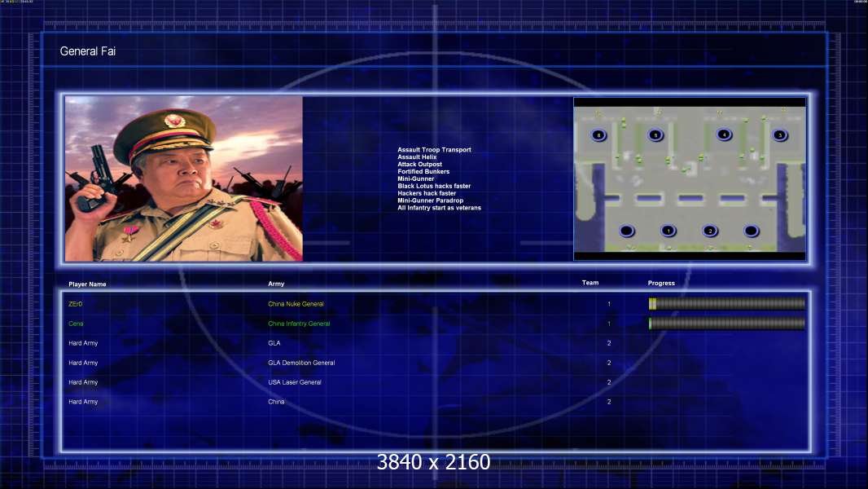This screenshot has height=489, width=868.
Task: Click Hard Army name in USA Laser row
Action: [x=83, y=382]
